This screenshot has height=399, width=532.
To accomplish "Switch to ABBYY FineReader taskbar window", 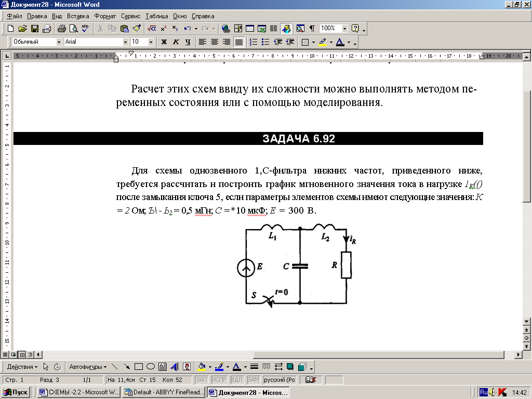I will [x=164, y=393].
